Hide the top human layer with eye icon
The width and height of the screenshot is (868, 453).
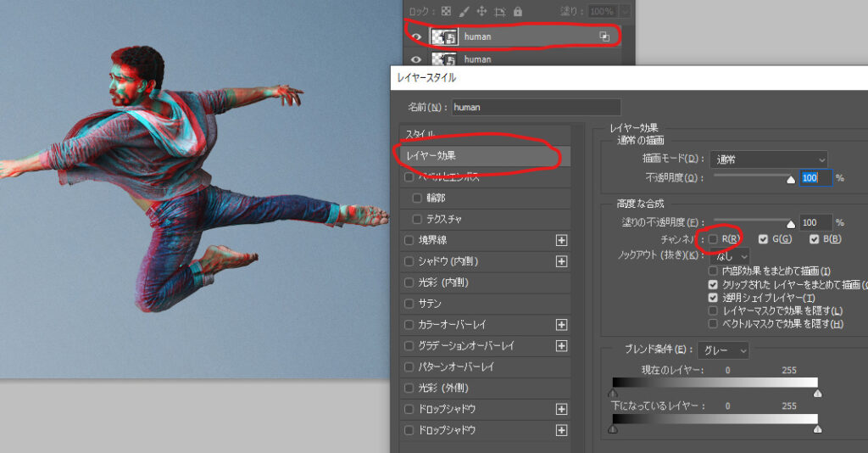coord(416,36)
